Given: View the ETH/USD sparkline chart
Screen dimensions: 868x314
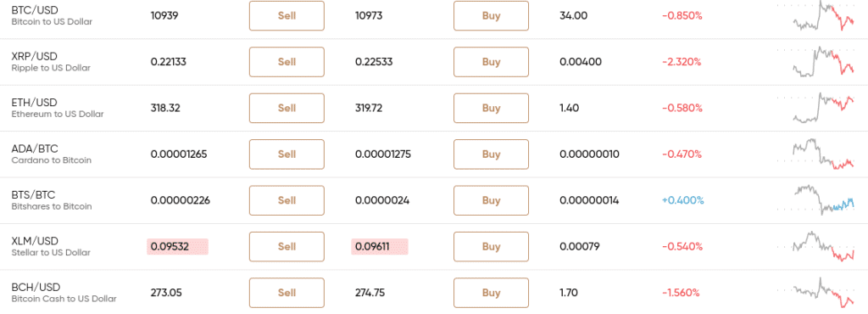Looking at the screenshot, I should click(x=823, y=108).
